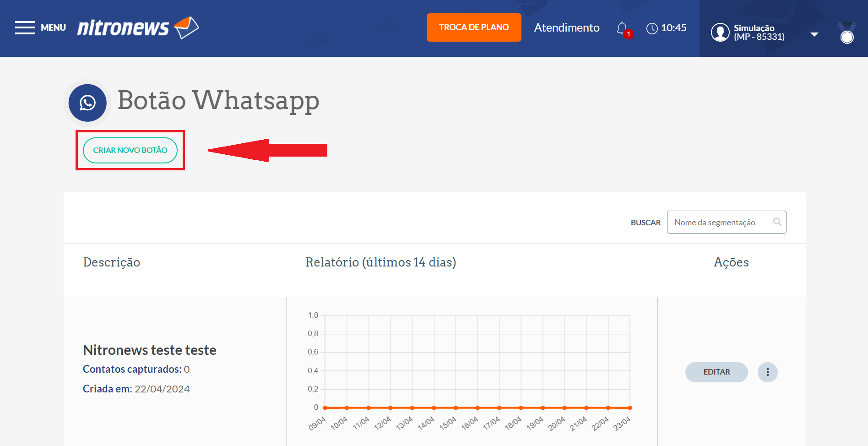Click the Simulação (MP - 85331) account name

(x=759, y=33)
